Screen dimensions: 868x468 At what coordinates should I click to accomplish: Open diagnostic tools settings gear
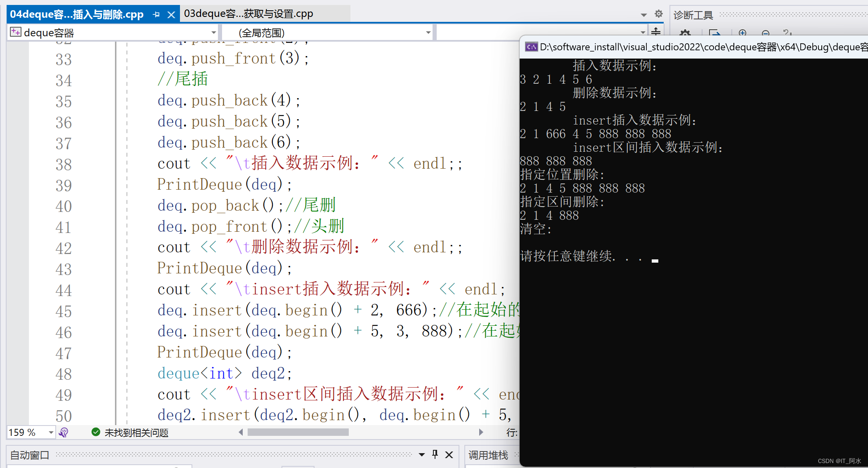(685, 33)
